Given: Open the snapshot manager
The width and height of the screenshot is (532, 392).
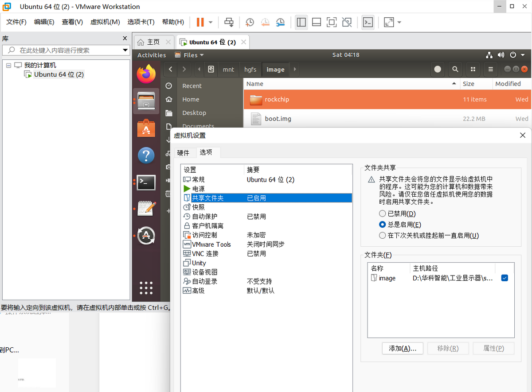Looking at the screenshot, I should click(x=280, y=22).
